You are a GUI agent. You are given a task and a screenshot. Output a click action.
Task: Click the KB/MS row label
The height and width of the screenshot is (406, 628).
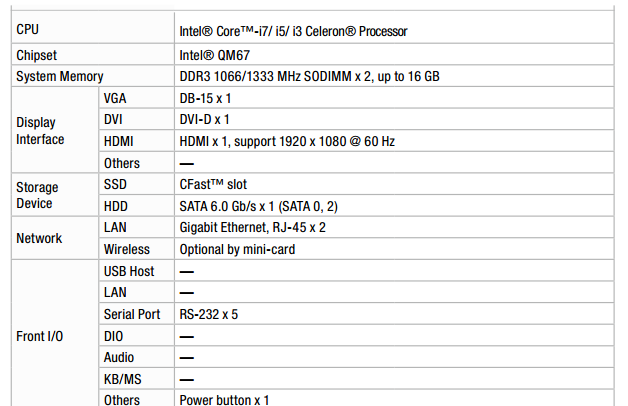pos(123,379)
